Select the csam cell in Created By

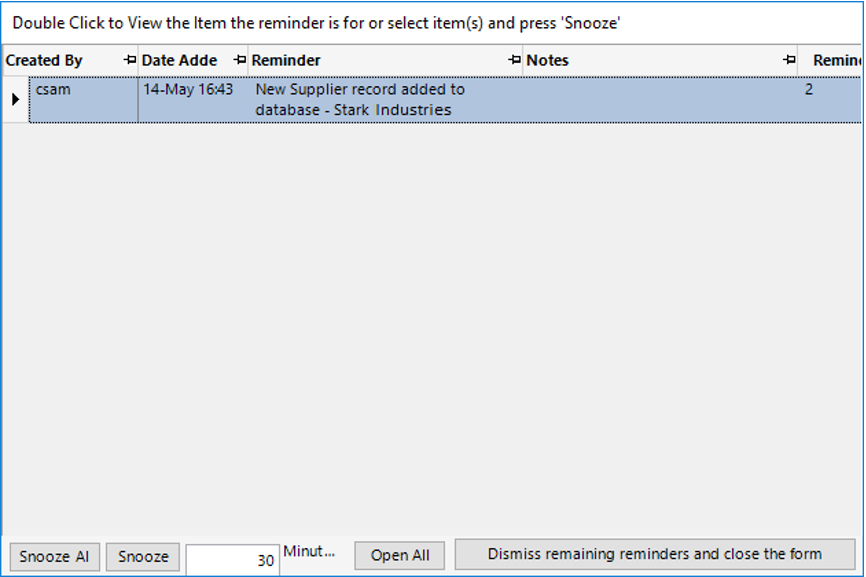coord(84,100)
